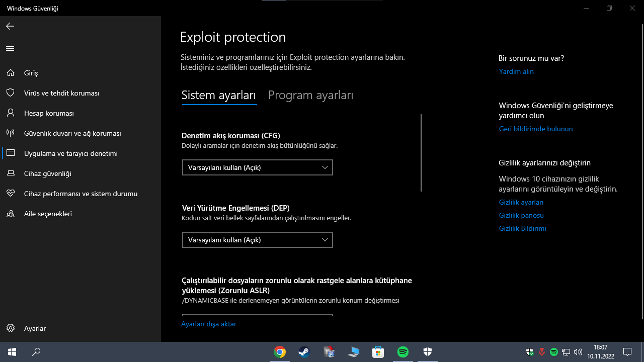This screenshot has width=644, height=362.
Task: Click the /DYNAMICBASE description text
Action: point(290,301)
